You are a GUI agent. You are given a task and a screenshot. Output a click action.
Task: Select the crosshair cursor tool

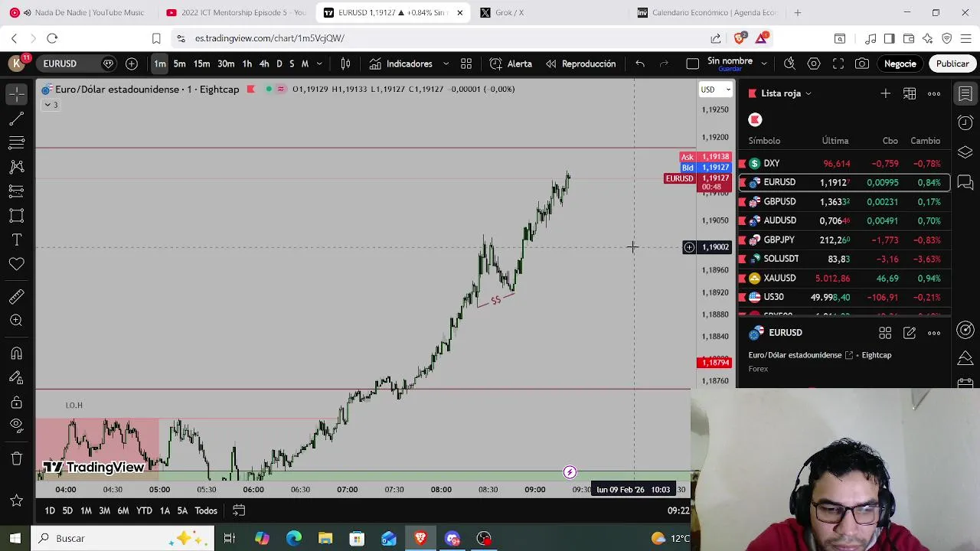tap(16, 93)
